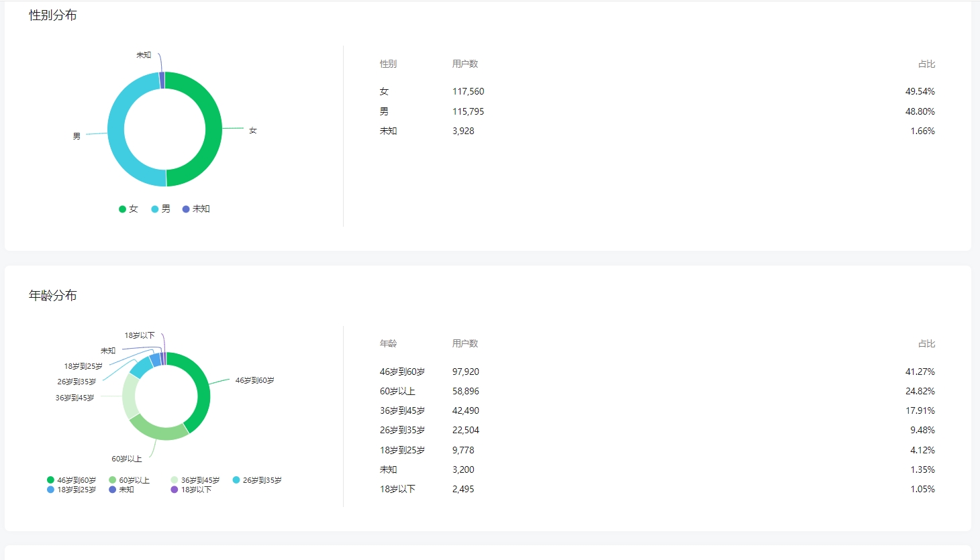
Task: Toggle the 18岁以下 legend entry below age chart
Action: tap(191, 490)
